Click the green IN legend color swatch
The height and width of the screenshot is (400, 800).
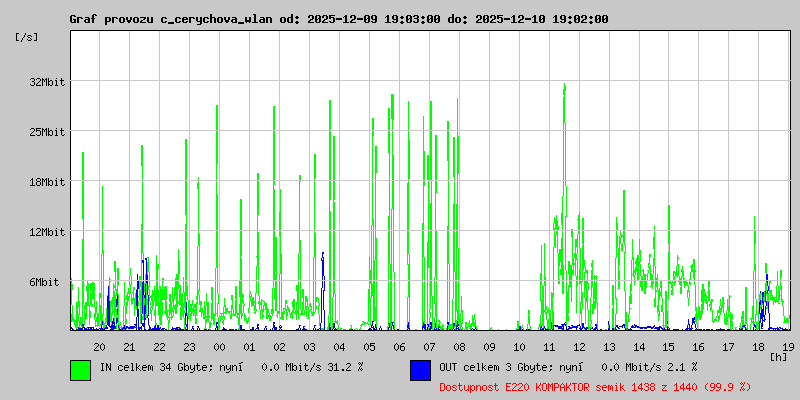click(80, 369)
